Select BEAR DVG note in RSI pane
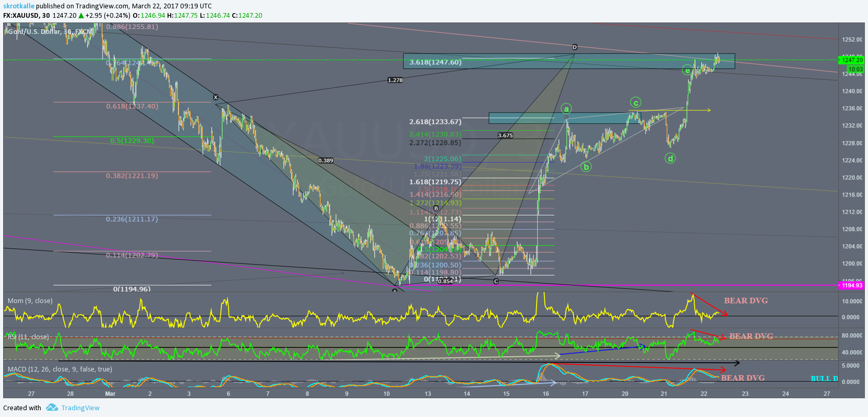The height and width of the screenshot is (417, 868). 751,336
